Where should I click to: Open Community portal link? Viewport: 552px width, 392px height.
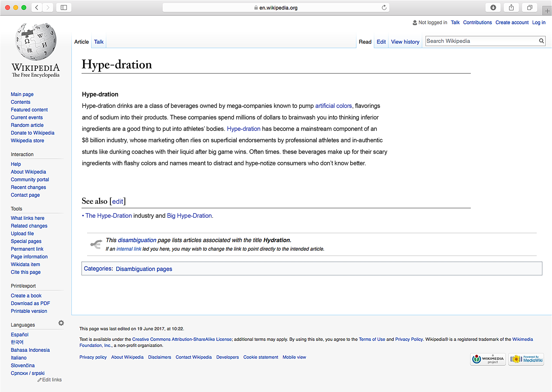[x=30, y=180]
